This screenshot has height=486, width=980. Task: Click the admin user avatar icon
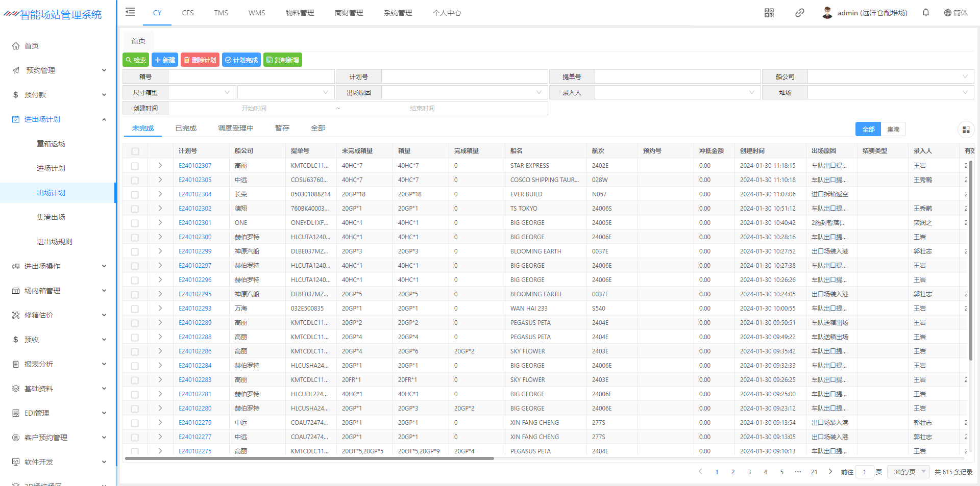827,13
